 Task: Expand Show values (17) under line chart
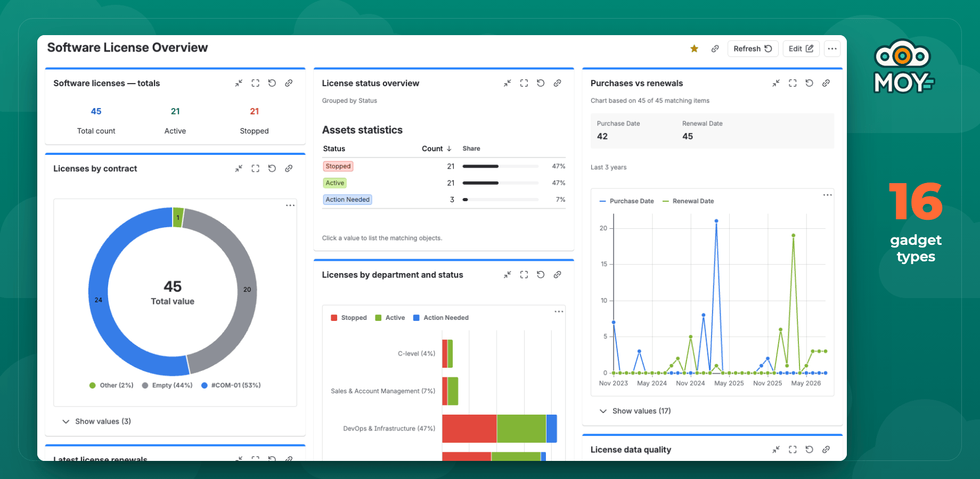pyautogui.click(x=635, y=411)
